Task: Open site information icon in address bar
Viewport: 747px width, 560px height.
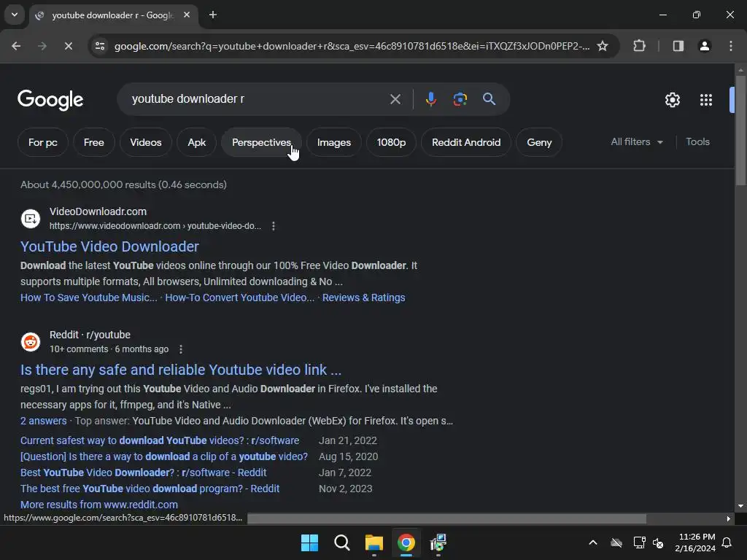Action: (x=100, y=46)
